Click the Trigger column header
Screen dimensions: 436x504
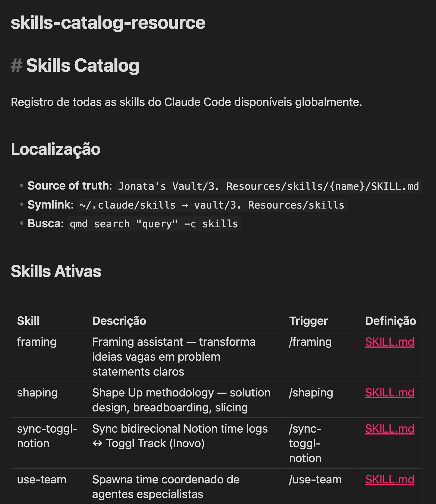point(308,321)
